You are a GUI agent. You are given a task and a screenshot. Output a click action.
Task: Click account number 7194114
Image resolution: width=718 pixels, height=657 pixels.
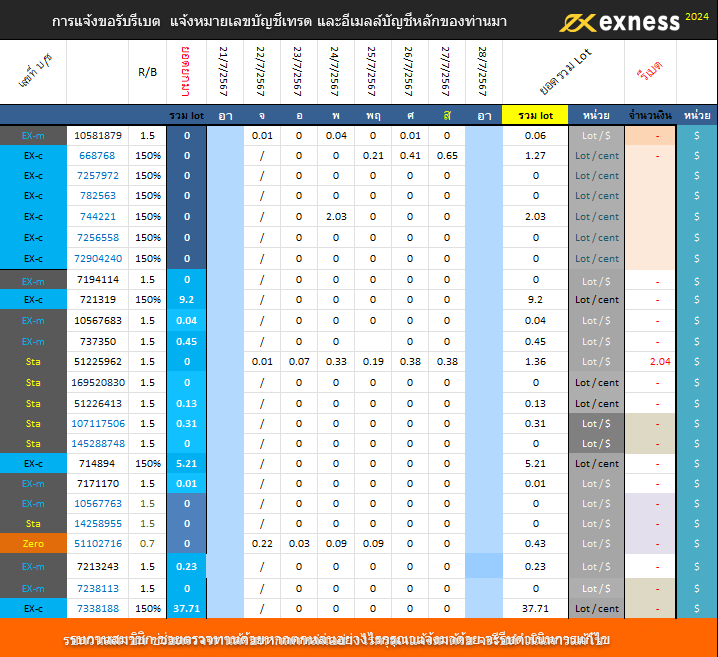pos(98,279)
